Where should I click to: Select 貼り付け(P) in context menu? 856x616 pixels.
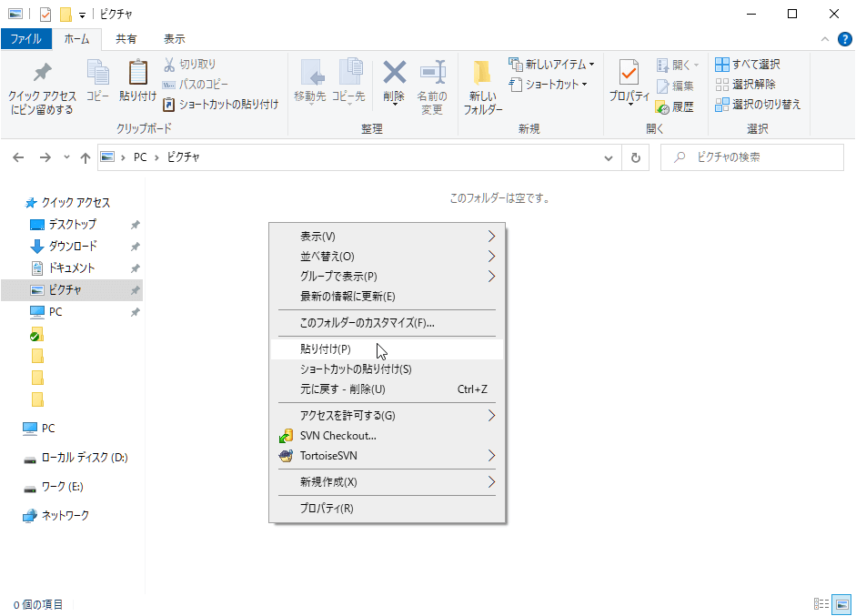pyautogui.click(x=326, y=348)
